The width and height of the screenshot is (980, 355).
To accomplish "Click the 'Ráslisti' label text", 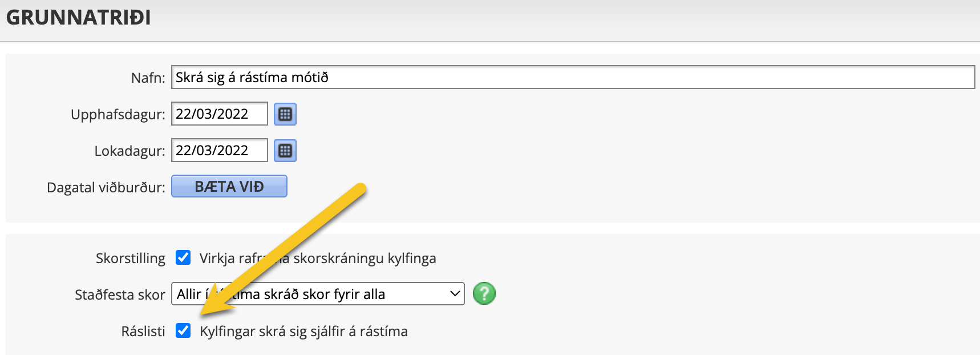I will pyautogui.click(x=143, y=332).
